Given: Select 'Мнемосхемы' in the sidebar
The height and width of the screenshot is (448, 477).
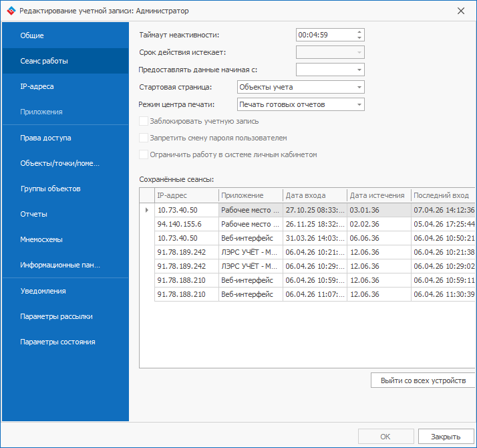Looking at the screenshot, I should pos(41,239).
